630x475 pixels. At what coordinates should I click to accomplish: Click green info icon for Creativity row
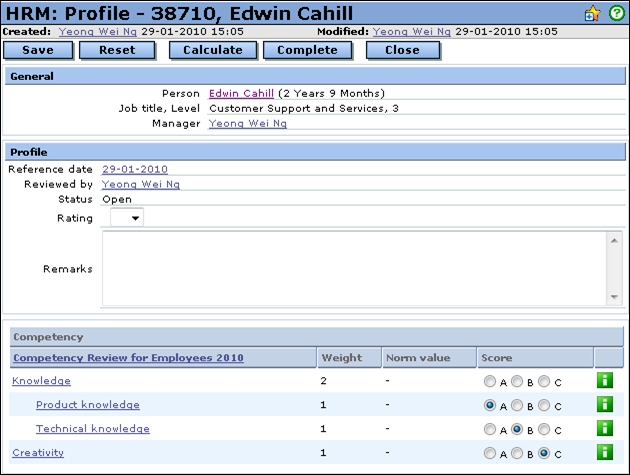tap(603, 453)
